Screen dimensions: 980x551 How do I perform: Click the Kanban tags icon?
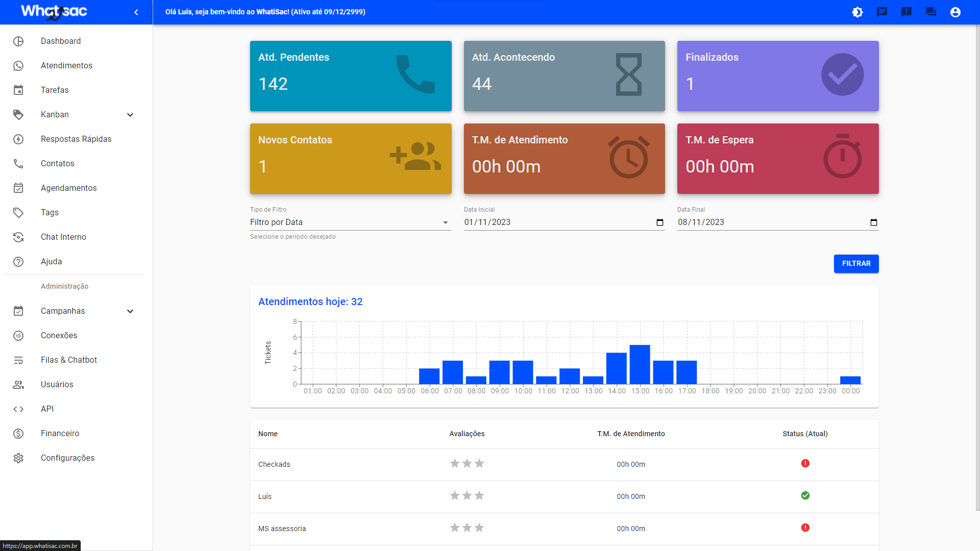18,115
